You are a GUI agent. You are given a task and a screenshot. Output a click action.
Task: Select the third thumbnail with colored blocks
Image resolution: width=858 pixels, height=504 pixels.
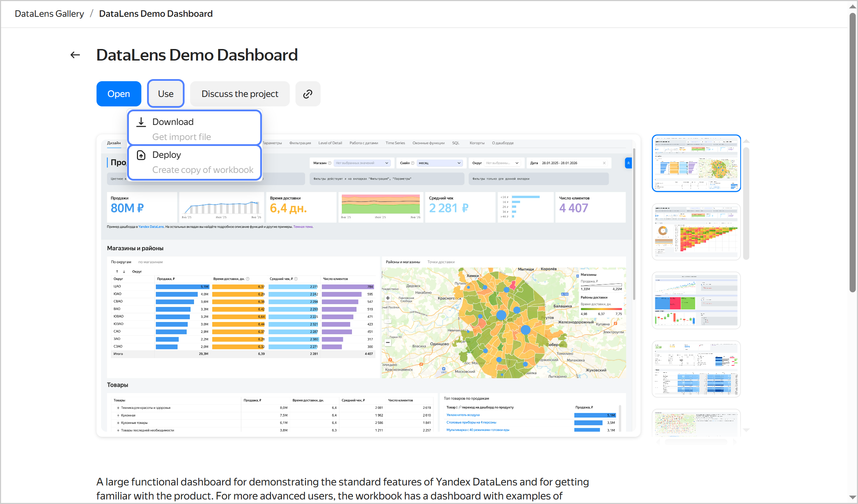point(696,300)
